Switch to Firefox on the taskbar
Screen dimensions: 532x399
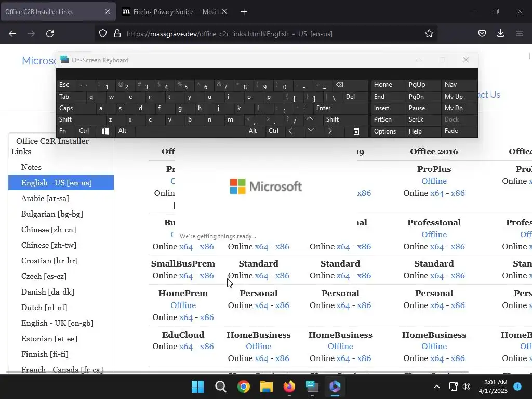tap(289, 387)
